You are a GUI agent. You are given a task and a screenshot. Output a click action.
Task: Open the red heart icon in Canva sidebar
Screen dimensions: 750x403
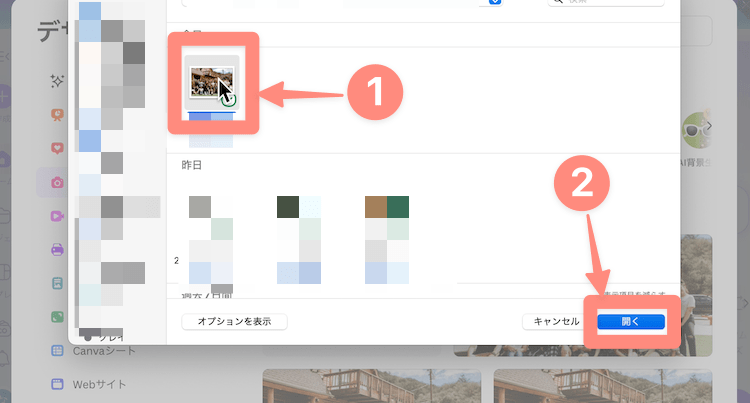coord(57,148)
